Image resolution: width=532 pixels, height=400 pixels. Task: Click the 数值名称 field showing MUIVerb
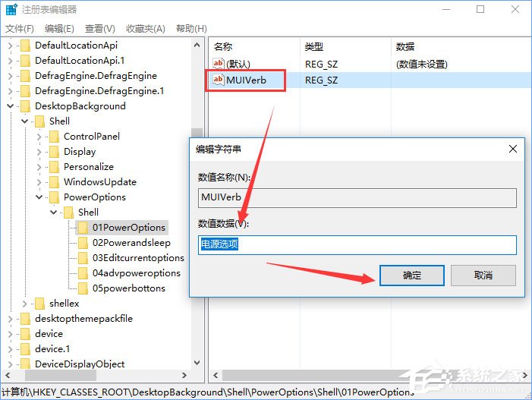[357, 198]
